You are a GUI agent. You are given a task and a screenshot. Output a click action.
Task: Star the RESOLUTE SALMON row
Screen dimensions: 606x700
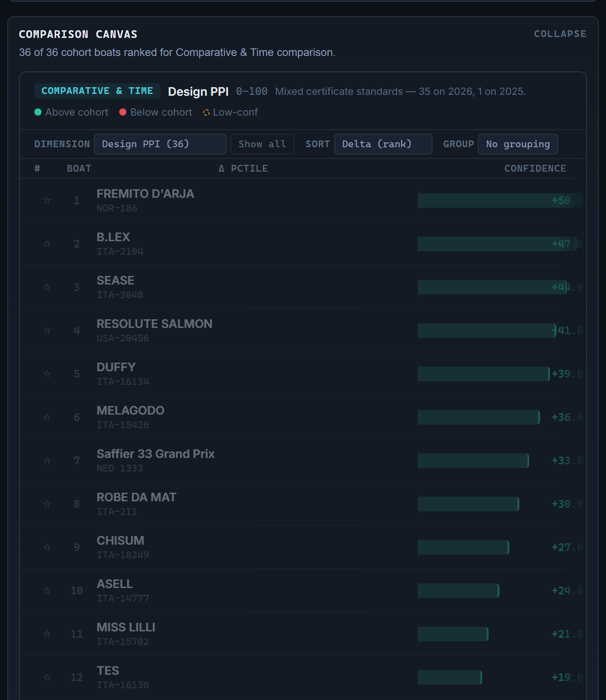tap(47, 330)
